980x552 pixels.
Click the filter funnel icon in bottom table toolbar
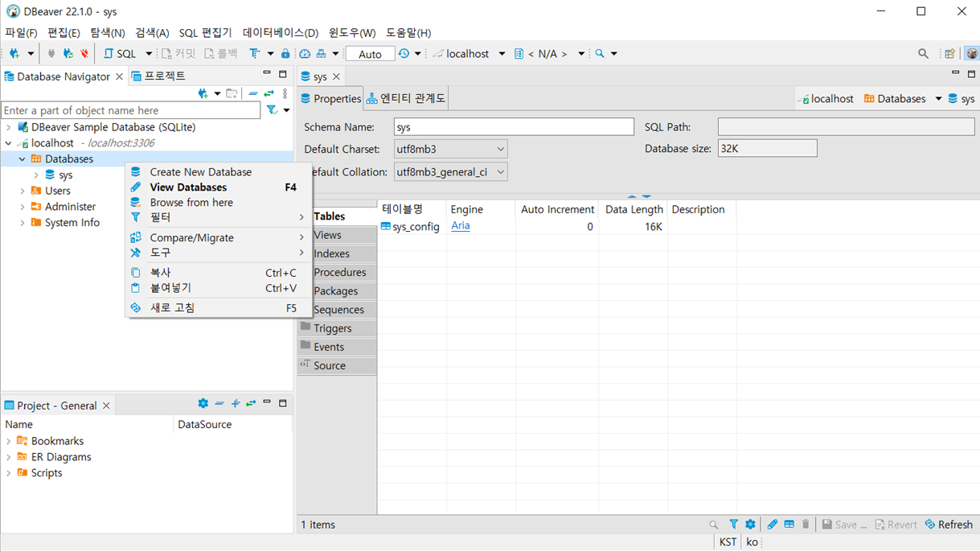tap(733, 525)
